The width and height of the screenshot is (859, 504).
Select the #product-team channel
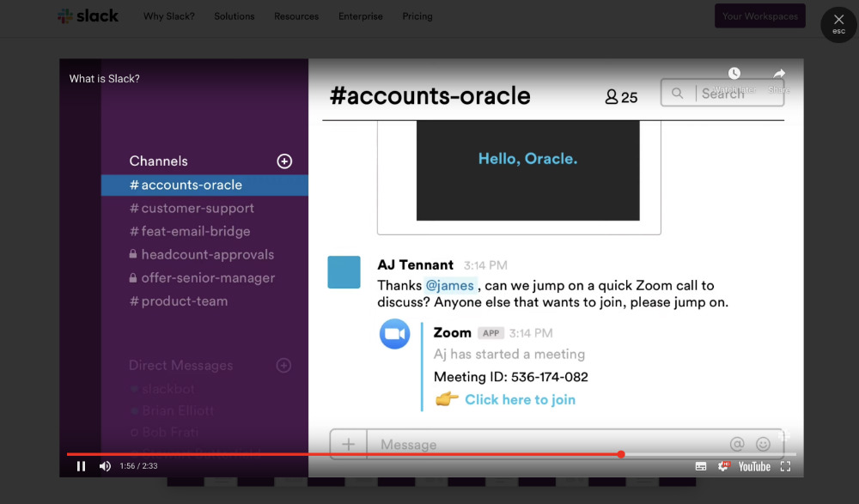pos(179,301)
